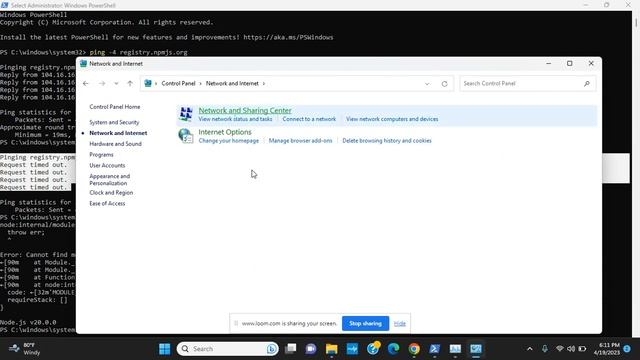The width and height of the screenshot is (640, 360).
Task: Refresh the Control Panel view
Action: coord(444,84)
